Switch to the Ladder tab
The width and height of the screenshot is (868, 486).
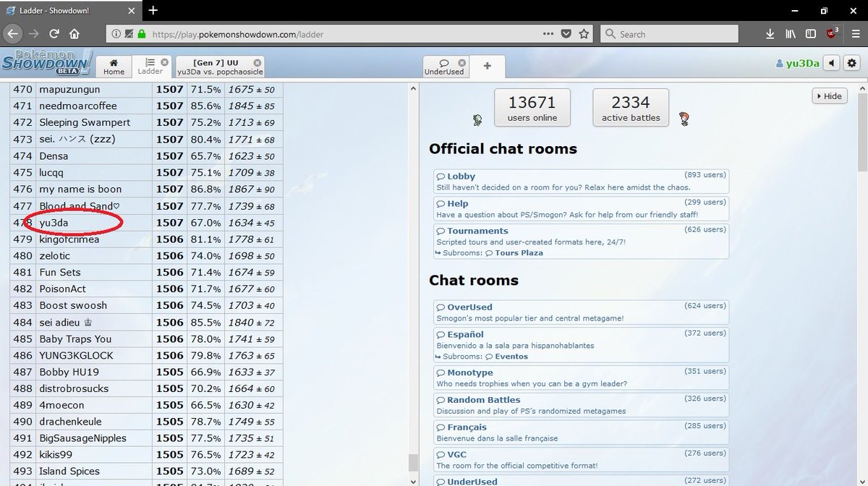pos(151,67)
